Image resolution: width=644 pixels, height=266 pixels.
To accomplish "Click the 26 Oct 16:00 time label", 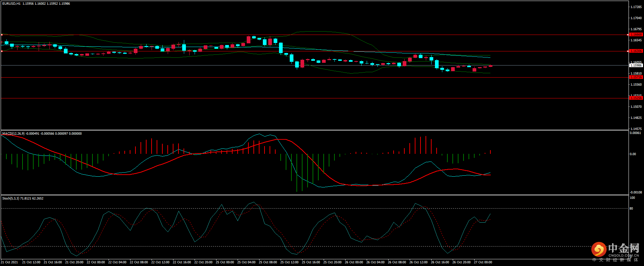I will coord(440,262).
